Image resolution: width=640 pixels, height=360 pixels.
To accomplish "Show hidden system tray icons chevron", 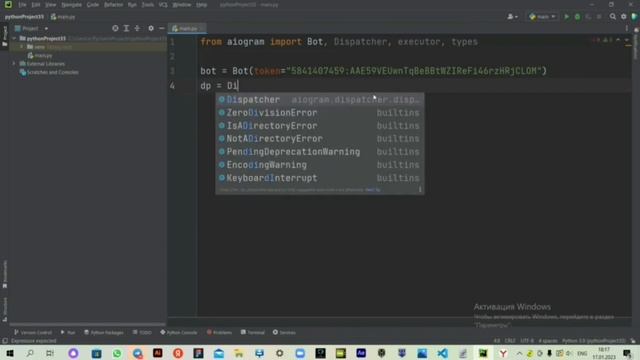I will point(519,353).
